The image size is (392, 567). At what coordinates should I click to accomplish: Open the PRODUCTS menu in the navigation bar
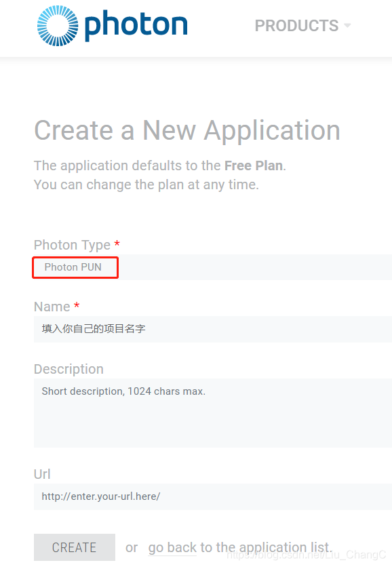tap(297, 26)
